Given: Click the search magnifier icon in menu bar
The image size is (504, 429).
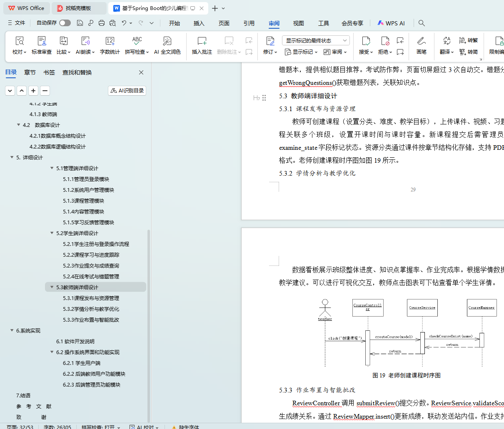Looking at the screenshot, I should 422,23.
